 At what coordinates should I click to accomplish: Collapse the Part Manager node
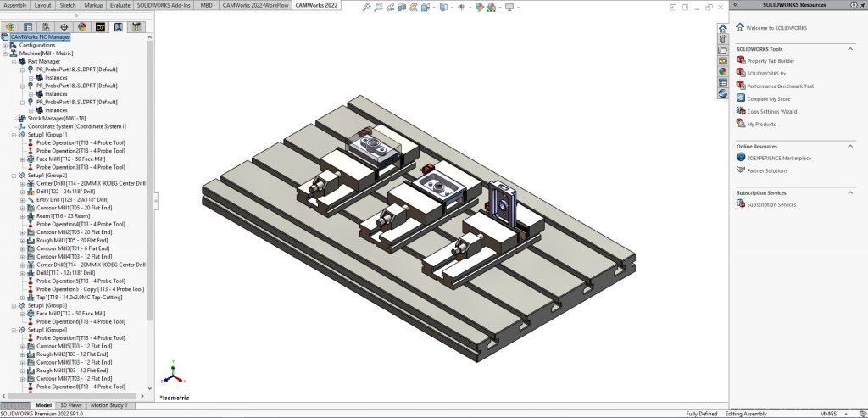(14, 61)
